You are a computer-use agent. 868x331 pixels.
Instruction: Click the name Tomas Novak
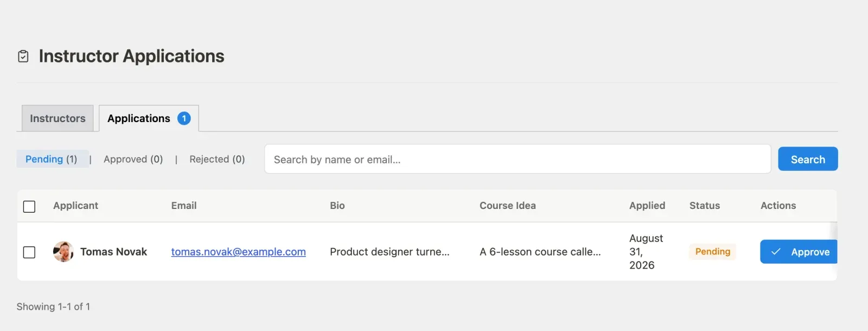114,252
